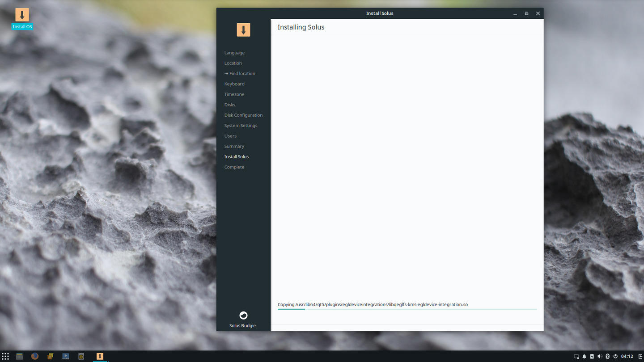Click the 'Installing Solus' page heading
Screen dimensions: 644x362
pyautogui.click(x=301, y=27)
